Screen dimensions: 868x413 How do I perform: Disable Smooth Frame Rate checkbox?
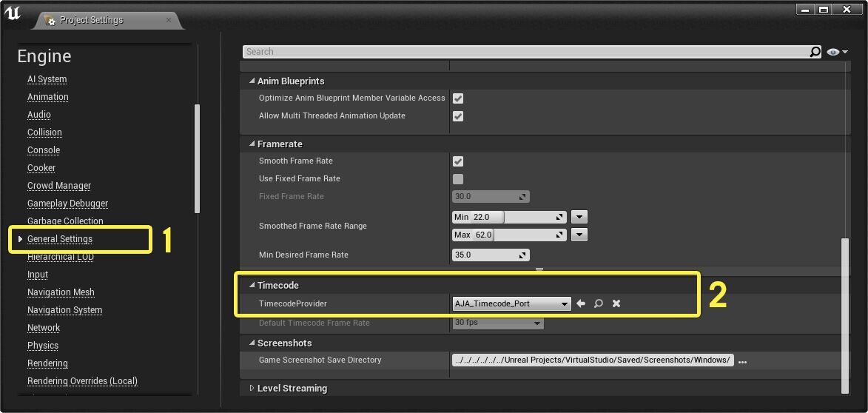click(x=458, y=161)
